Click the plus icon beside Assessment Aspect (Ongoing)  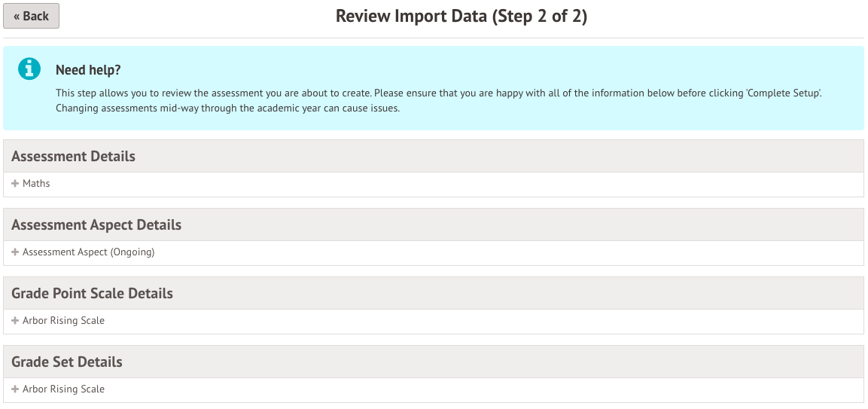(15, 252)
